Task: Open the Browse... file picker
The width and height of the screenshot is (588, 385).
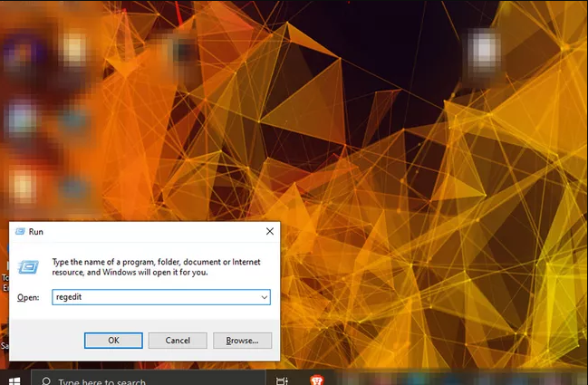Action: pyautogui.click(x=242, y=341)
